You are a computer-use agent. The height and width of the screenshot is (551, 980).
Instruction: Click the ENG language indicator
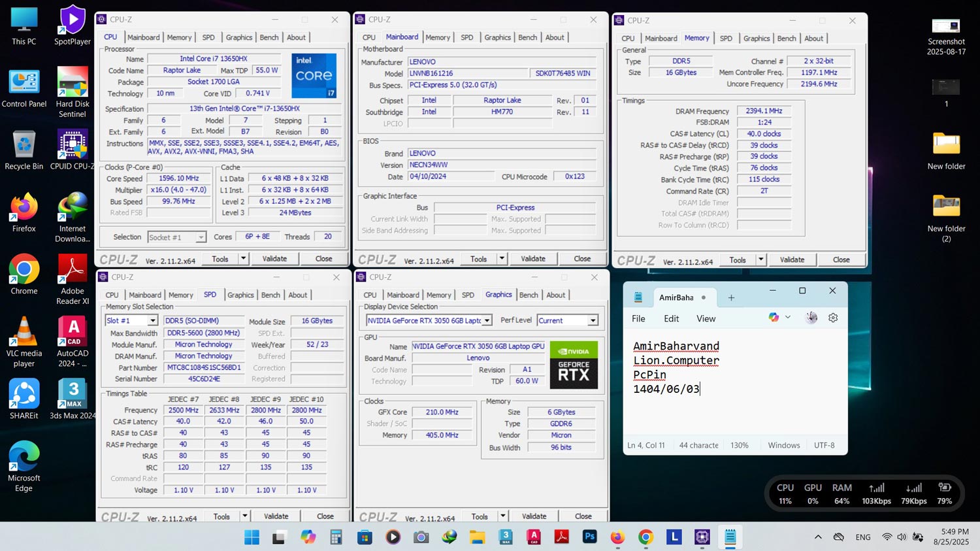tap(863, 537)
